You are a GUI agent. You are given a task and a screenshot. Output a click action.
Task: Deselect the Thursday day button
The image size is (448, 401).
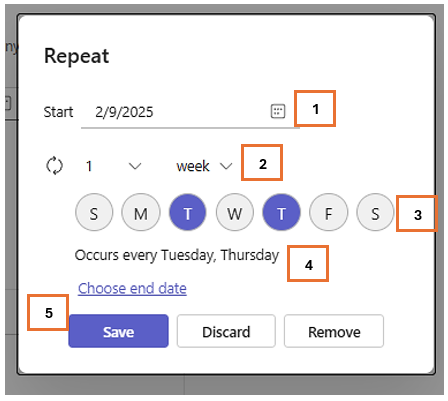coord(281,212)
